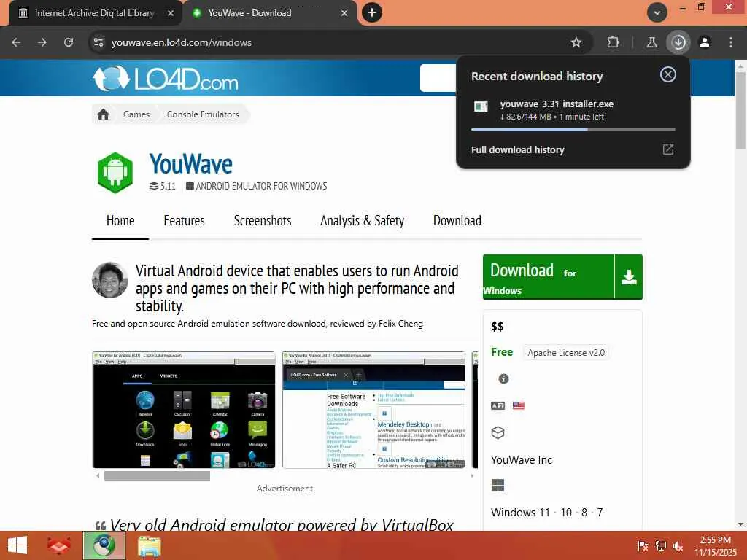This screenshot has height=560, width=747.
Task: Click the language card icon
Action: pos(498,405)
